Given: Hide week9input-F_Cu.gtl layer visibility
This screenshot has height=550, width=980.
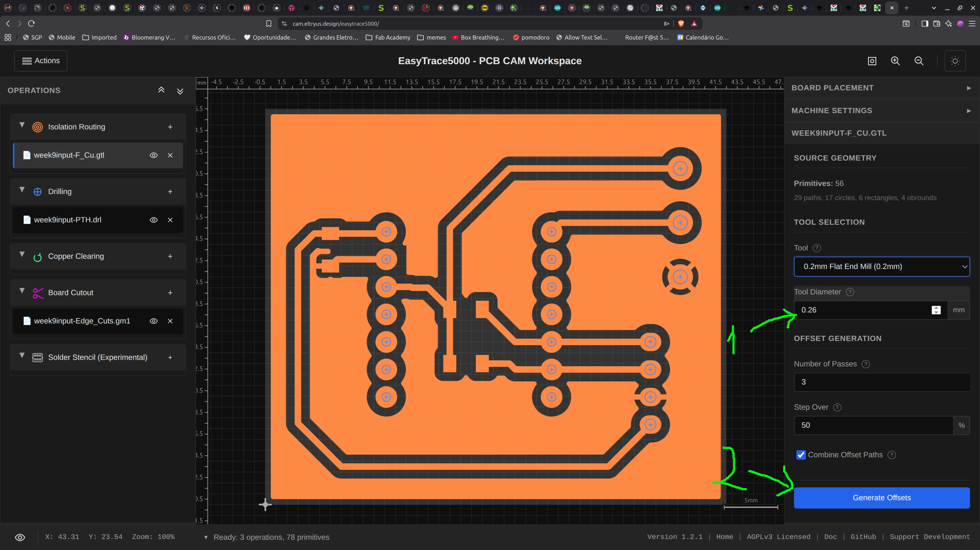Looking at the screenshot, I should [x=153, y=155].
